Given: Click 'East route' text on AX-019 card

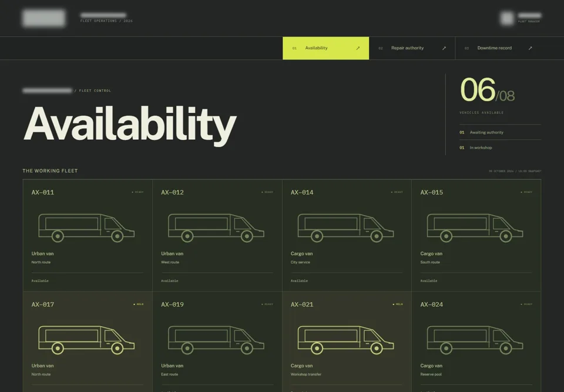Looking at the screenshot, I should pyautogui.click(x=169, y=374).
